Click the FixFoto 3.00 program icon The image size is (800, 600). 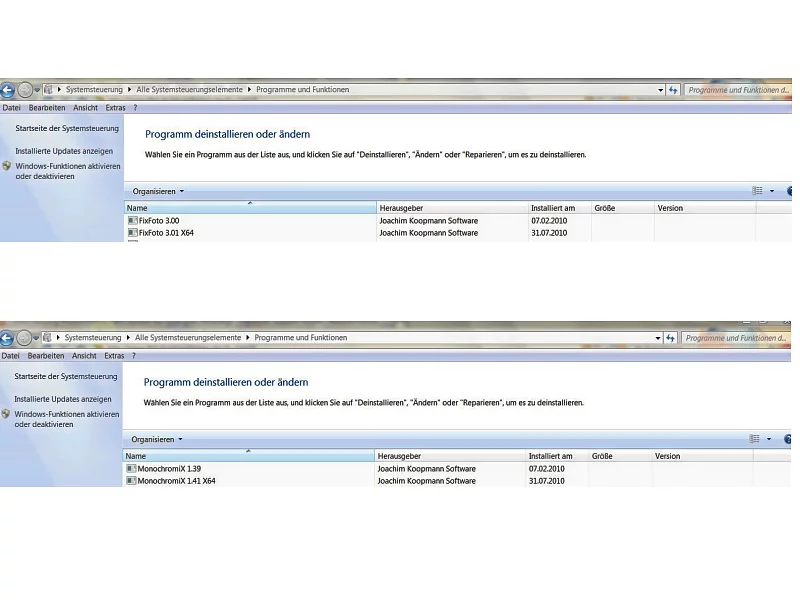[133, 220]
